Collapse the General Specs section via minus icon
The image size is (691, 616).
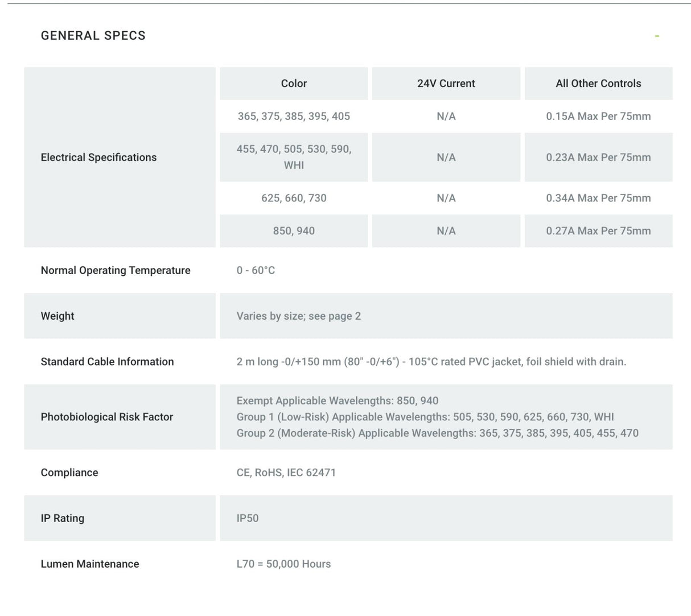point(657,36)
